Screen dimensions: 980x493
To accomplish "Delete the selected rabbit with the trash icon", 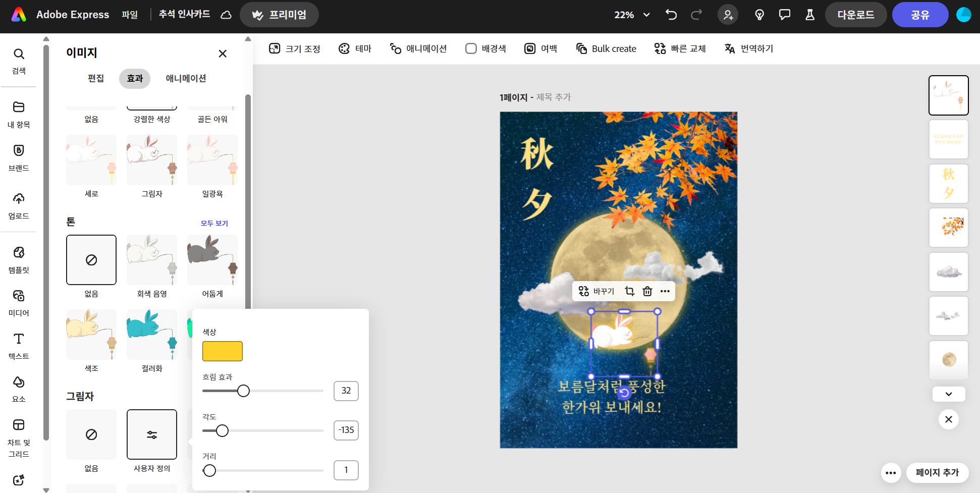I will (647, 291).
